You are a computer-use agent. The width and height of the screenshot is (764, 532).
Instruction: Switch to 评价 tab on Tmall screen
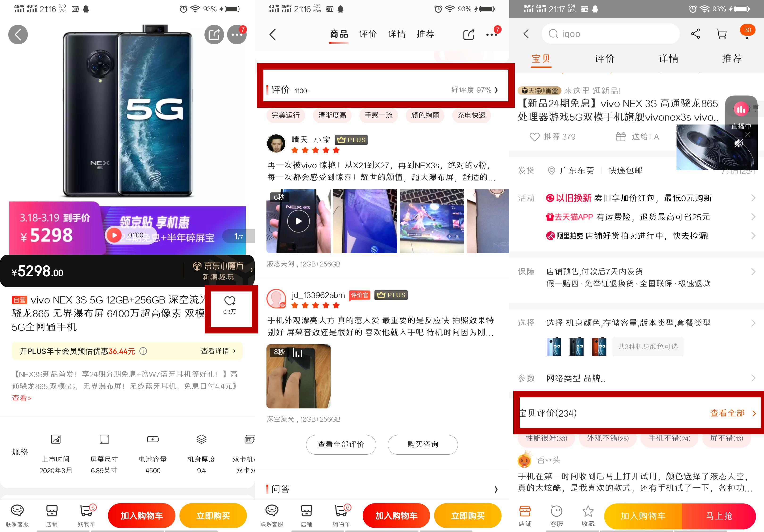(x=605, y=58)
